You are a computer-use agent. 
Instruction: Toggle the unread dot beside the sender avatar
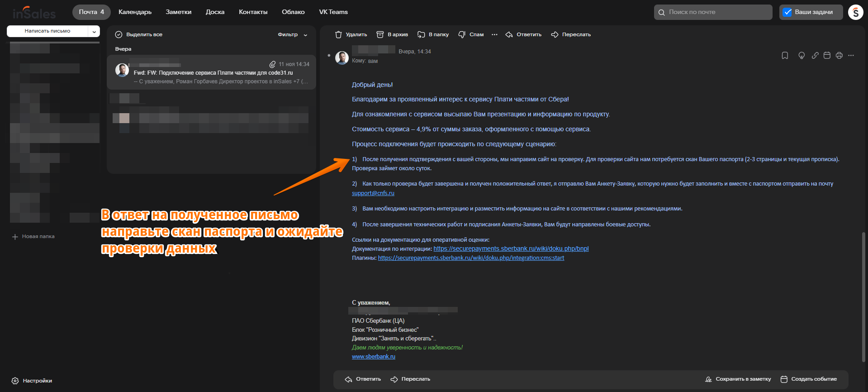pyautogui.click(x=329, y=56)
